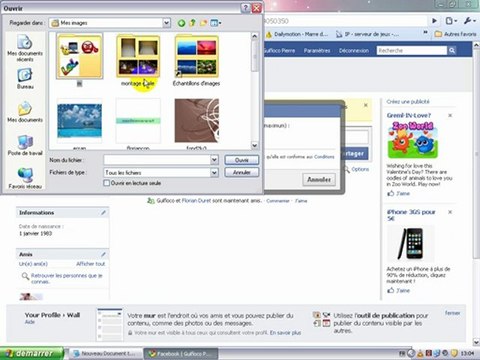The image size is (480, 360).
Task: Click En savoir plus link
Action: point(285,333)
